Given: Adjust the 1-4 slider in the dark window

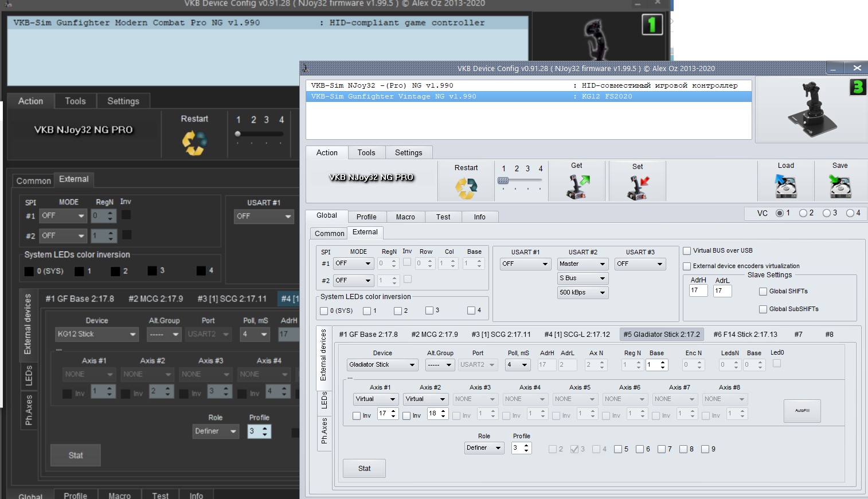Looking at the screenshot, I should click(x=259, y=134).
